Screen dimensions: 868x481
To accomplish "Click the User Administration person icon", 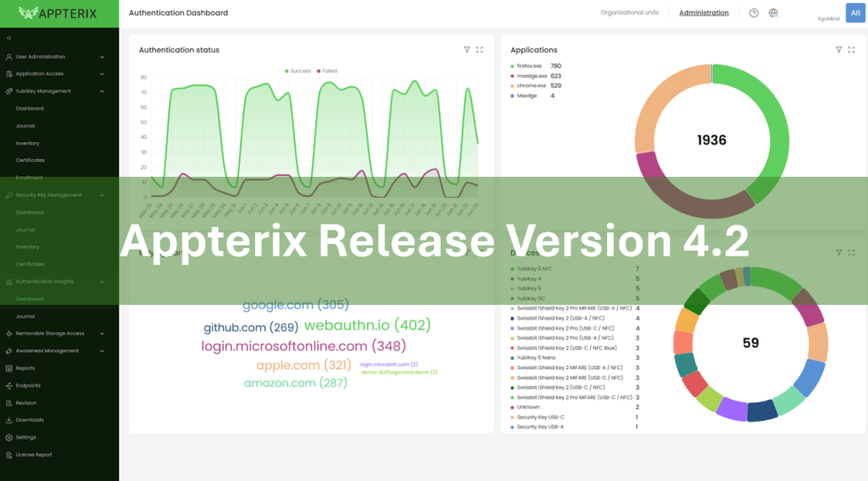I will click(x=8, y=57).
